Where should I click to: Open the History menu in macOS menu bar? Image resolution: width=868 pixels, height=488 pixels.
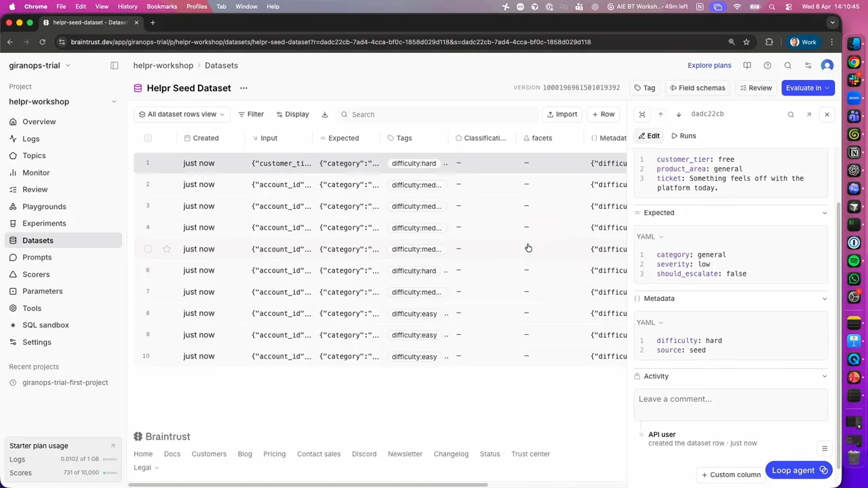[x=127, y=6]
